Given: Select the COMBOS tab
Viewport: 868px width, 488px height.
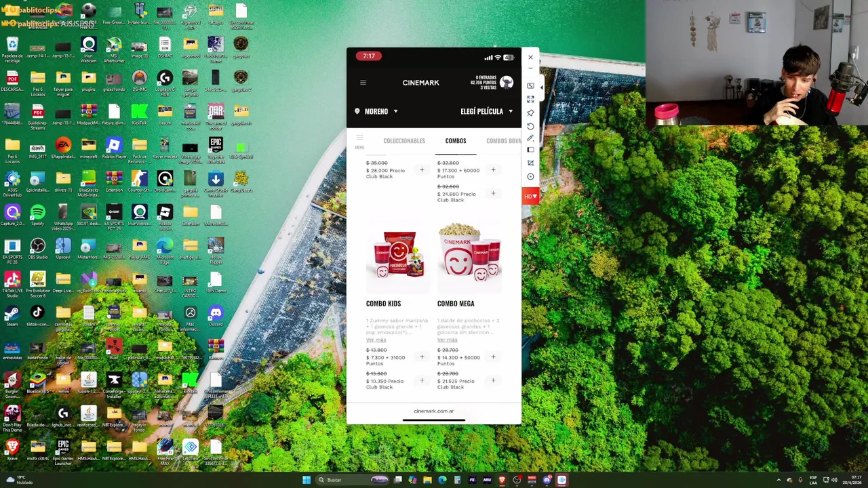Looking at the screenshot, I should tap(456, 141).
